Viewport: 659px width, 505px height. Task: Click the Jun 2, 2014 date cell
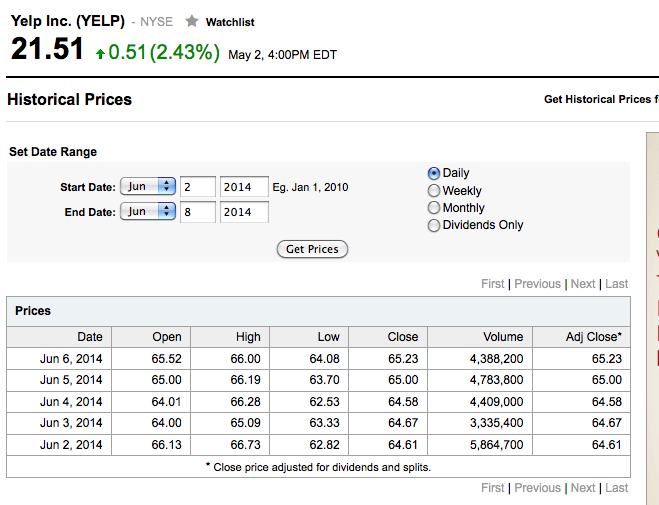(59, 445)
